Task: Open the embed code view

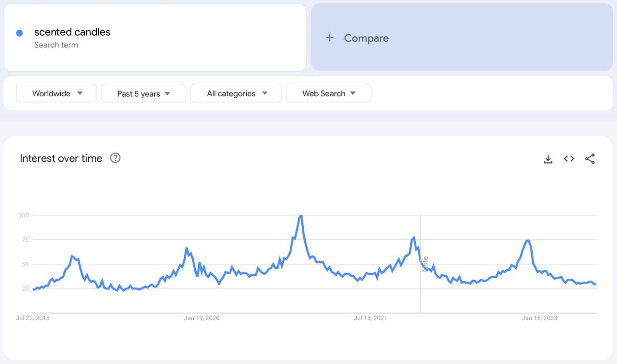Action: pyautogui.click(x=569, y=158)
